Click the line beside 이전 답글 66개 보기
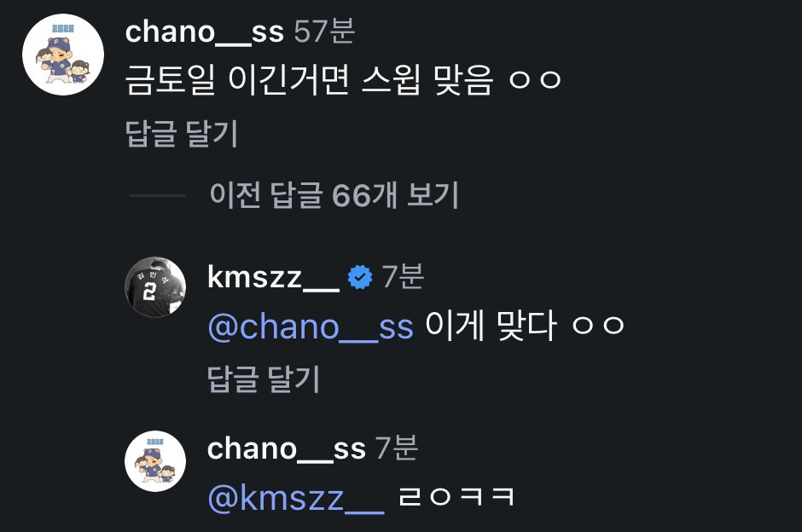The height and width of the screenshot is (532, 802). pyautogui.click(x=158, y=195)
